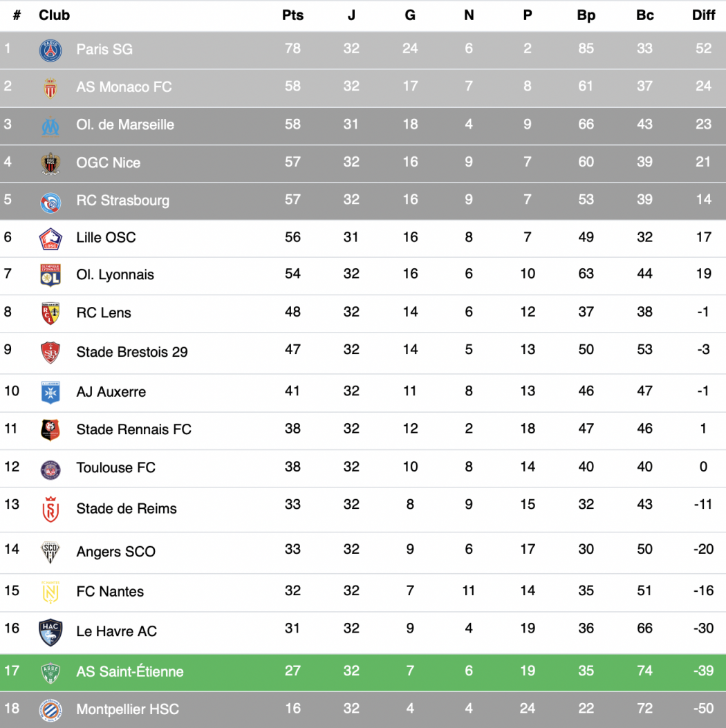Click the Stade Brestois 29 crest
Viewport: 726px width, 728px height.
pos(50,353)
